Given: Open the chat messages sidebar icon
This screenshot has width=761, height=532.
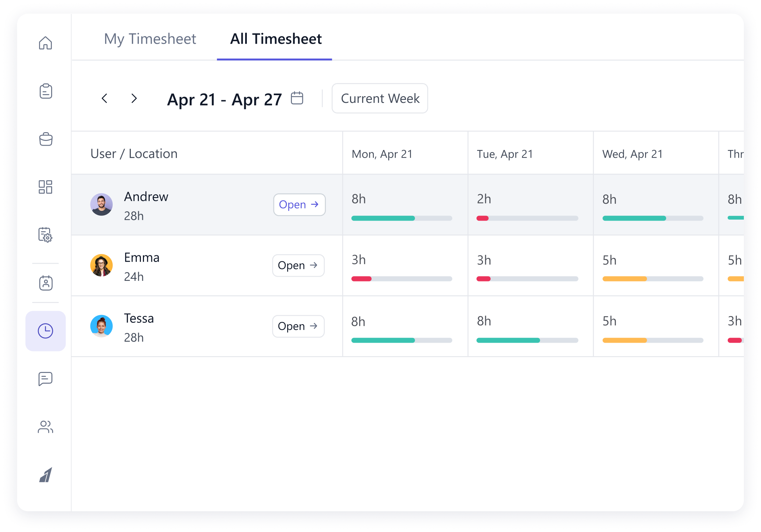Looking at the screenshot, I should [x=45, y=379].
